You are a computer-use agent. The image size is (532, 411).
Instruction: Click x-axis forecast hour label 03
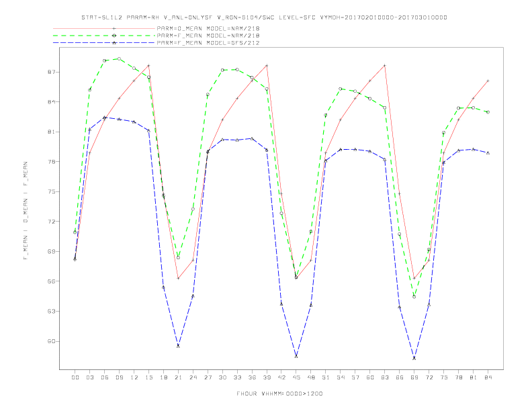pyautogui.click(x=89, y=377)
